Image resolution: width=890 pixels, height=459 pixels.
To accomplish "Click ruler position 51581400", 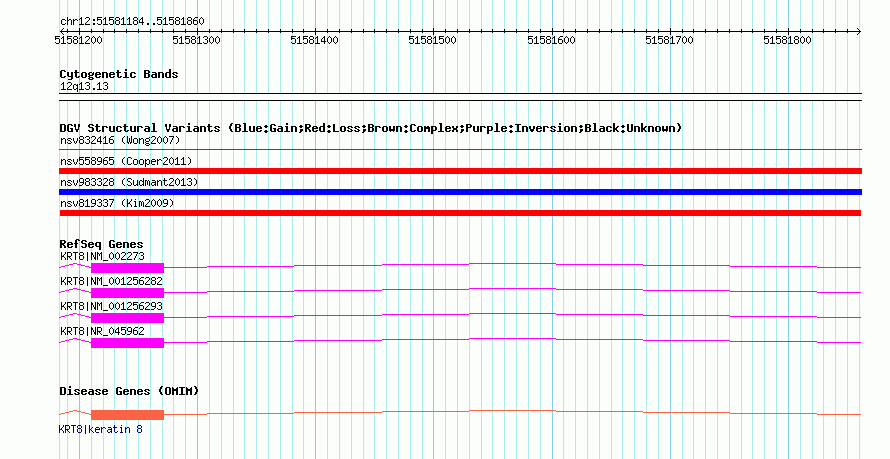I will click(314, 40).
